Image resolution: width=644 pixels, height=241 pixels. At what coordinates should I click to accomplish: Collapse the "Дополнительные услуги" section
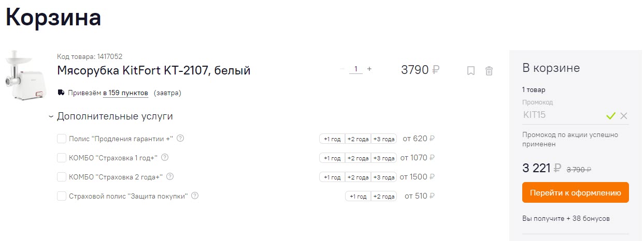pos(51,117)
